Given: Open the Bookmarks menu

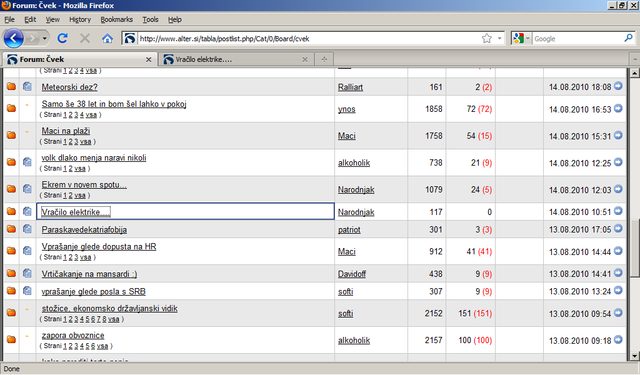Looking at the screenshot, I should [116, 20].
